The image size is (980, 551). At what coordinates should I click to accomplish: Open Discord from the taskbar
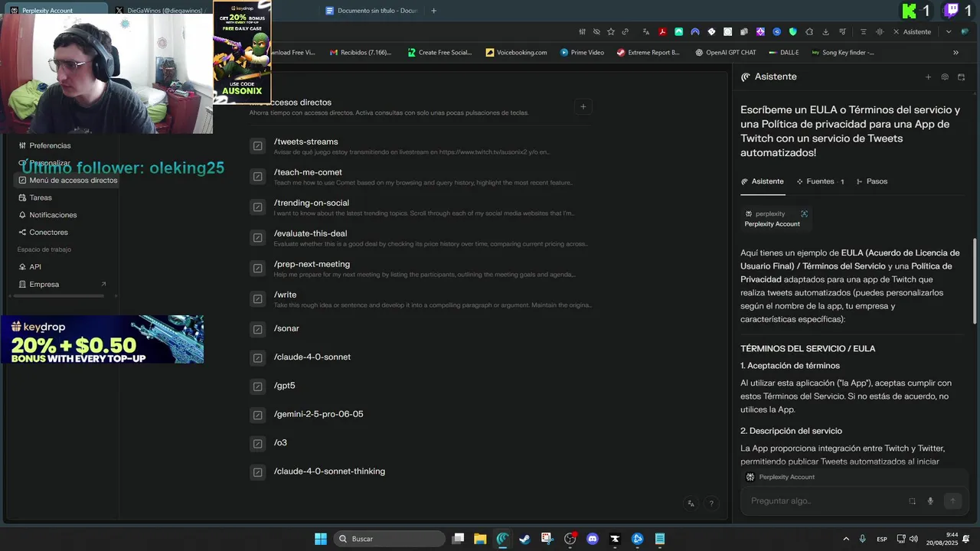click(592, 539)
